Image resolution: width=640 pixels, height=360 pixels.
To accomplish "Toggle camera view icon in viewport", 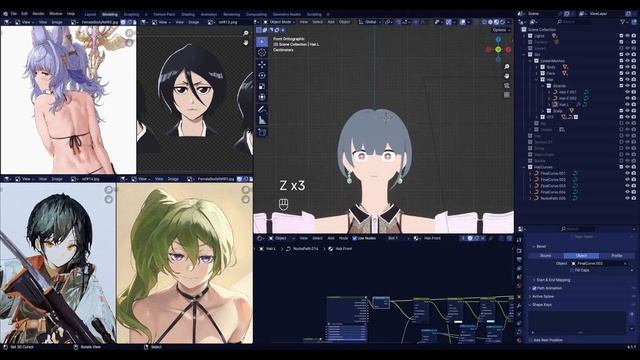I will coord(507,85).
